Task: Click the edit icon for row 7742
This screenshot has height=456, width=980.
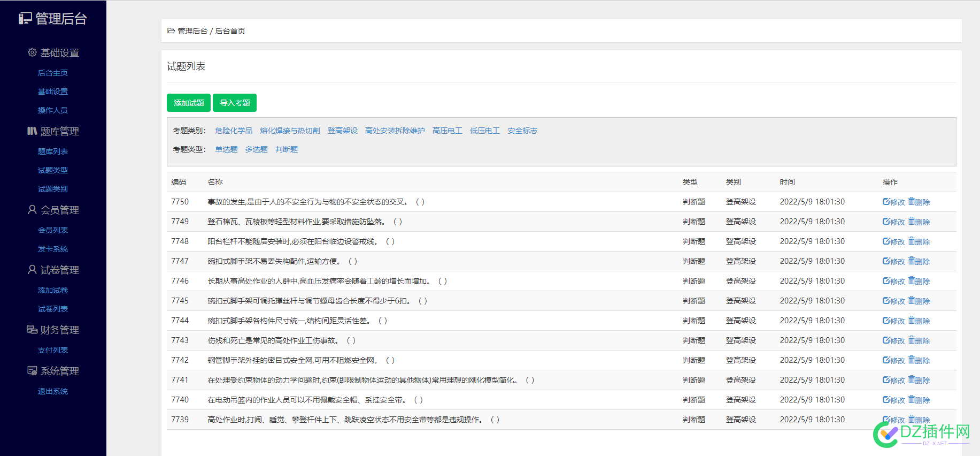Action: coord(886,360)
